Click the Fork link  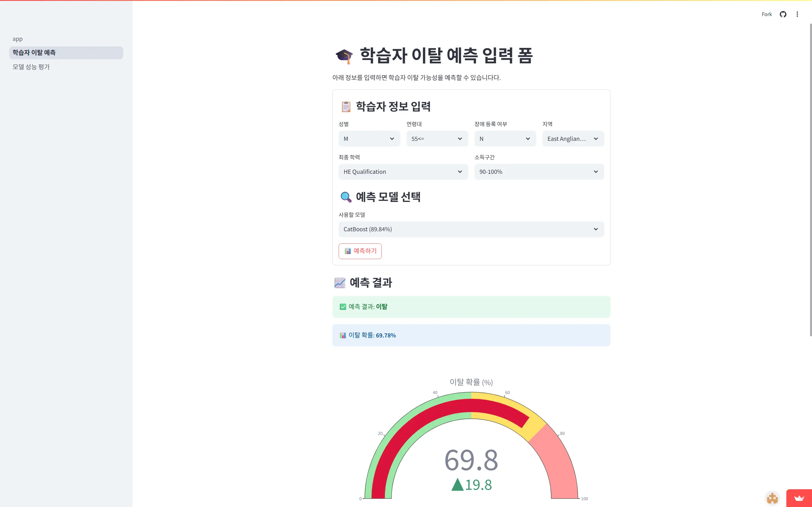pyautogui.click(x=766, y=14)
